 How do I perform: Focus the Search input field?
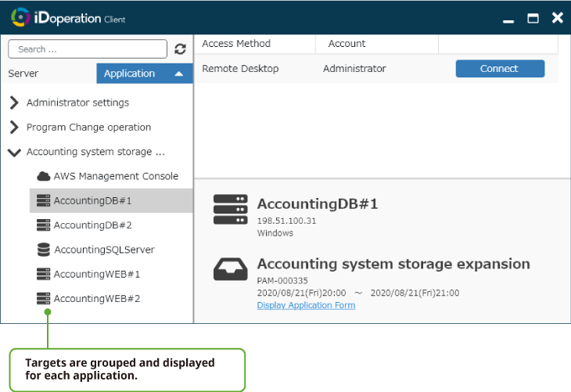coord(88,49)
